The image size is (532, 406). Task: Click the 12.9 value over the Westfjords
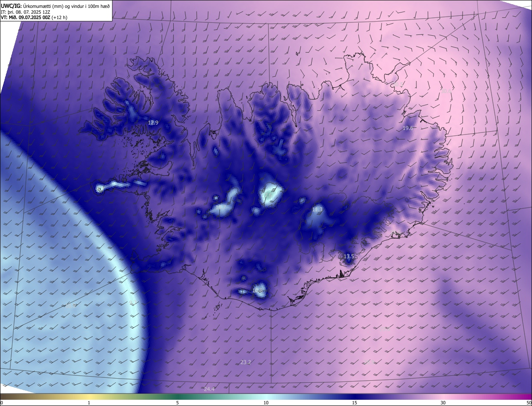click(153, 122)
